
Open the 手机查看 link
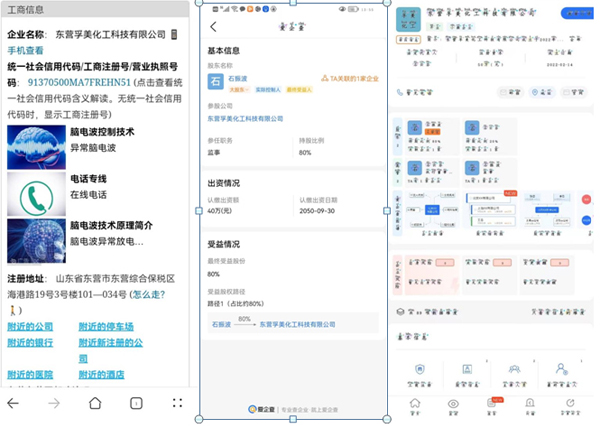pyautogui.click(x=25, y=50)
